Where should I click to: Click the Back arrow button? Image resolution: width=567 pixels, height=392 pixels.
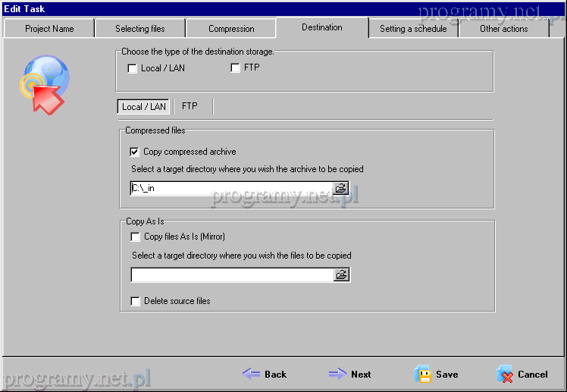[265, 374]
